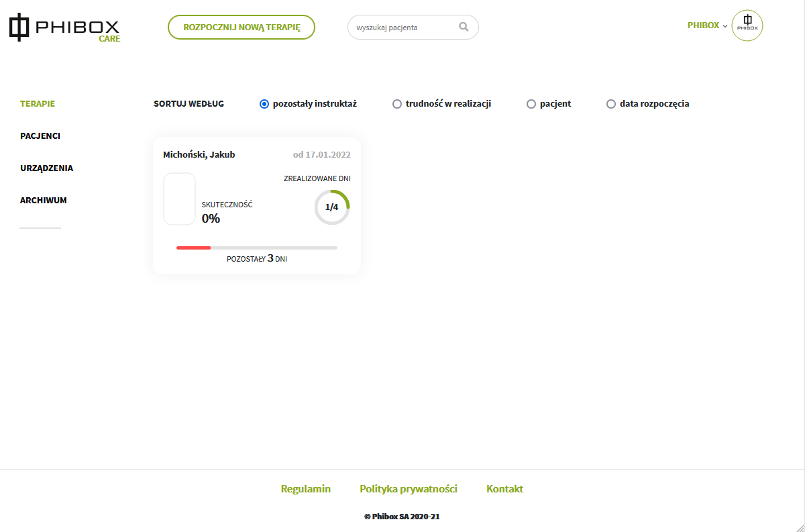Click the "wyszukaj pacjenta" search field
This screenshot has width=805, height=532.
point(402,28)
